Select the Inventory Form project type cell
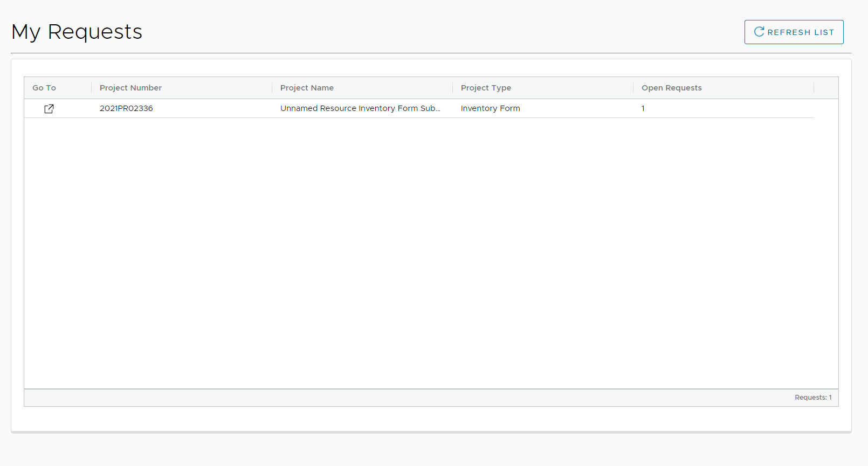This screenshot has height=466, width=868. click(x=490, y=108)
